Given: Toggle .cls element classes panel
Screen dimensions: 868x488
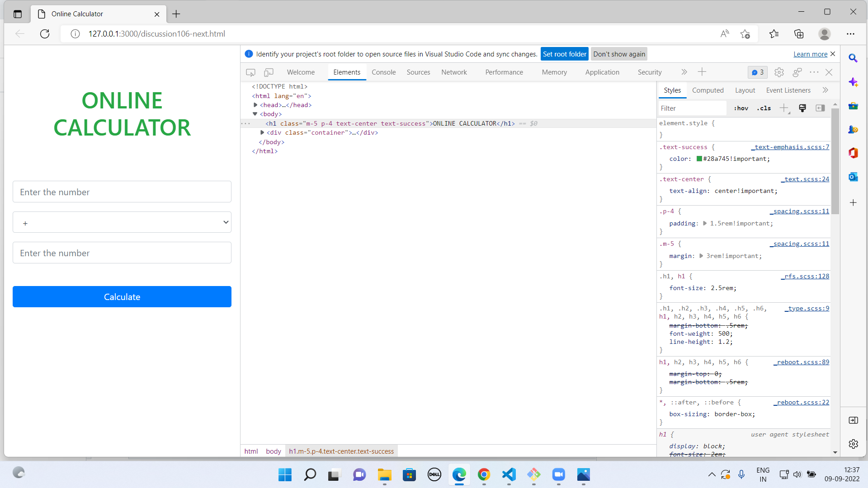Looking at the screenshot, I should pos(764,108).
